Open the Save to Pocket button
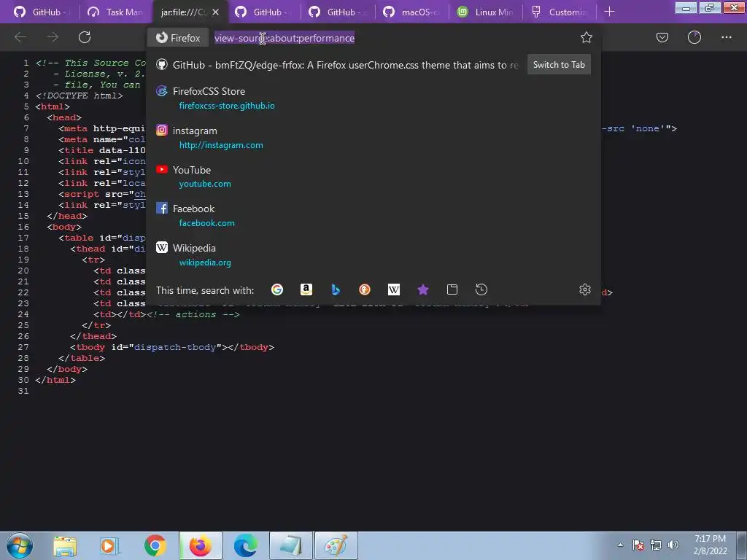 pos(662,37)
